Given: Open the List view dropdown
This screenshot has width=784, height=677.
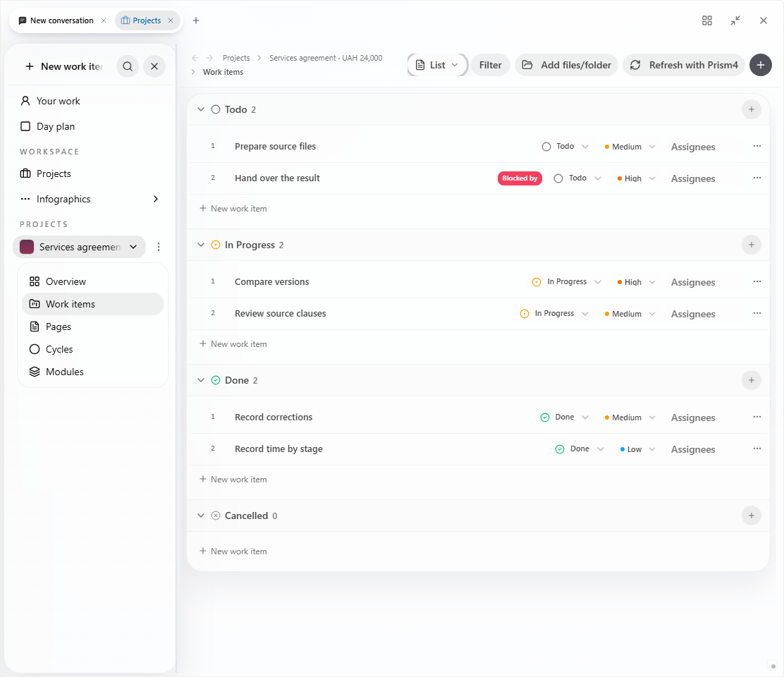Looking at the screenshot, I should (x=438, y=65).
